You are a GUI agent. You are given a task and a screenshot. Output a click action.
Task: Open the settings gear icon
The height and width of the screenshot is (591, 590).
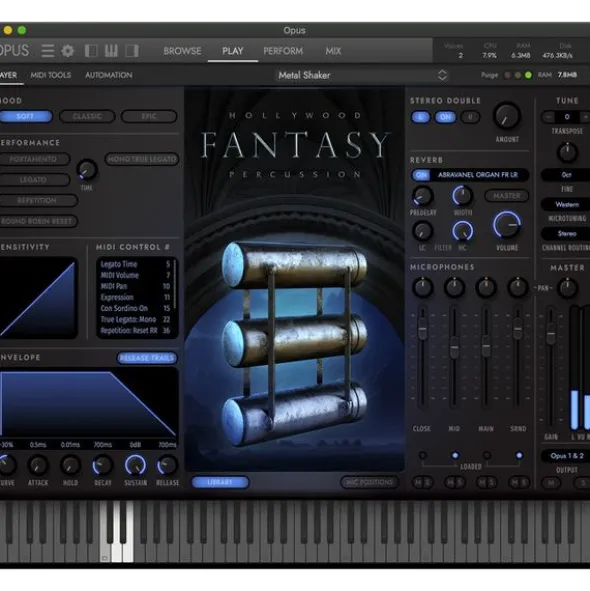(x=68, y=51)
